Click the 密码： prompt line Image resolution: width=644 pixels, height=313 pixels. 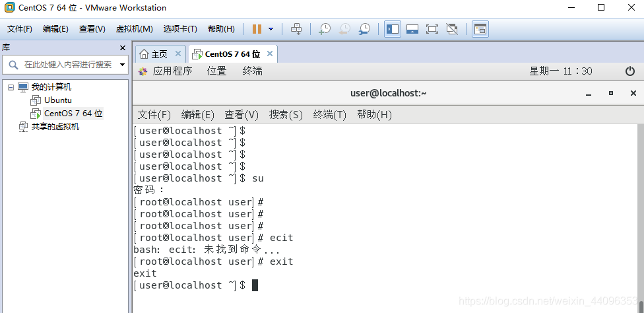(148, 190)
